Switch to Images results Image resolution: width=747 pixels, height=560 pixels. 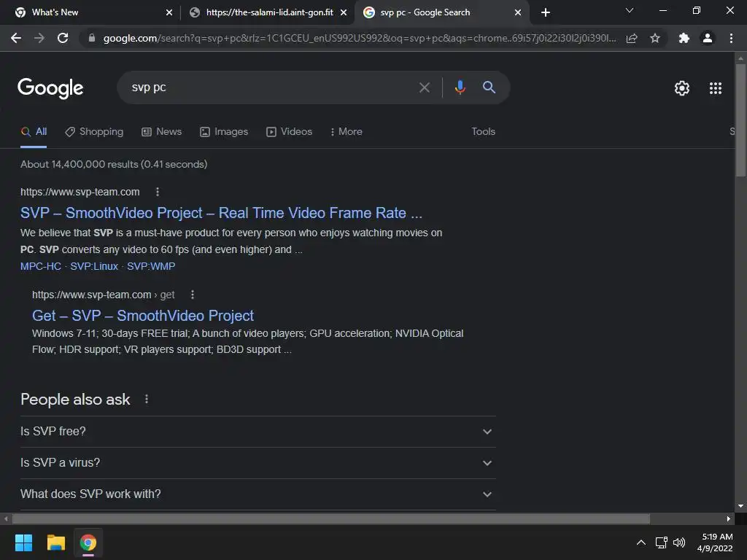(224, 132)
